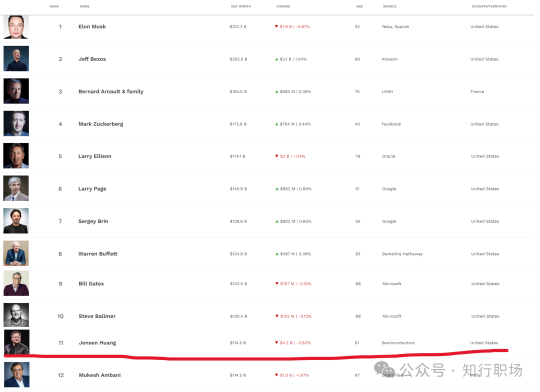
Task: Sort by the COUNTRY/TERRITORY column header
Action: 489,6
